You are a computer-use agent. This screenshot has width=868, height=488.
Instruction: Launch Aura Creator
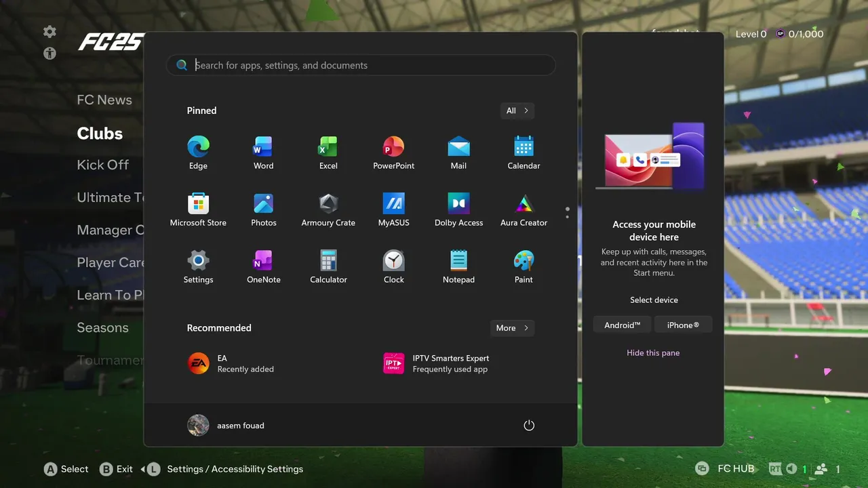click(524, 209)
